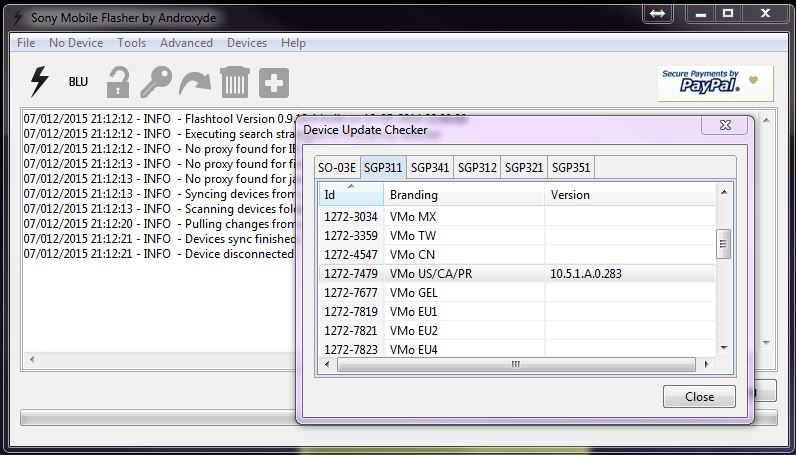Click the table's vertical scrollbar up arrow
796x455 pixels.
coord(724,192)
